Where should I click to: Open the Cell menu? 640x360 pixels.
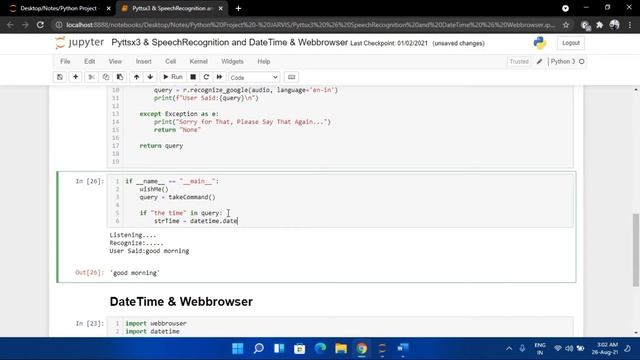170,62
